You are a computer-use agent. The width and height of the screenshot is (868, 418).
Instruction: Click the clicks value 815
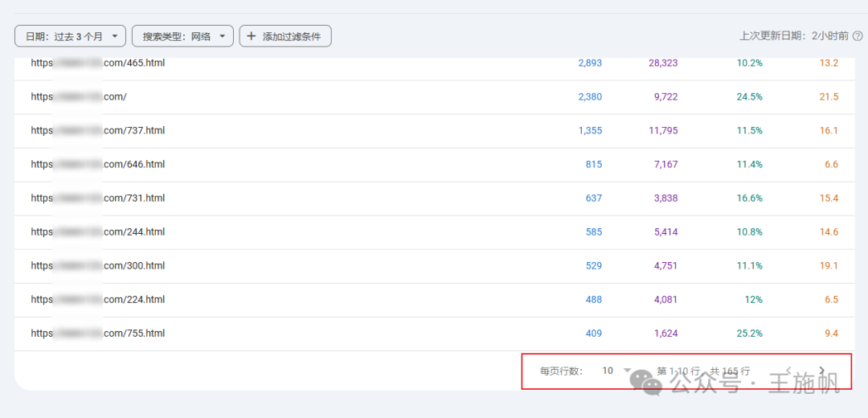[x=594, y=165]
